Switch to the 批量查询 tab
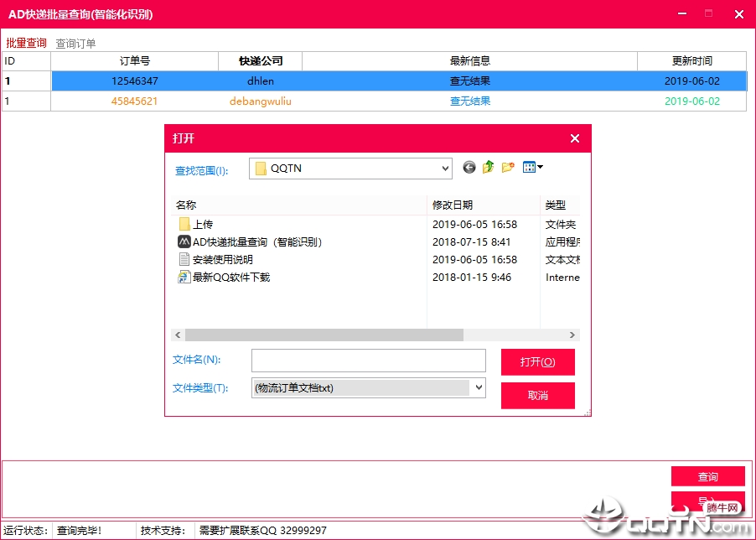Image resolution: width=756 pixels, height=540 pixels. coord(26,43)
